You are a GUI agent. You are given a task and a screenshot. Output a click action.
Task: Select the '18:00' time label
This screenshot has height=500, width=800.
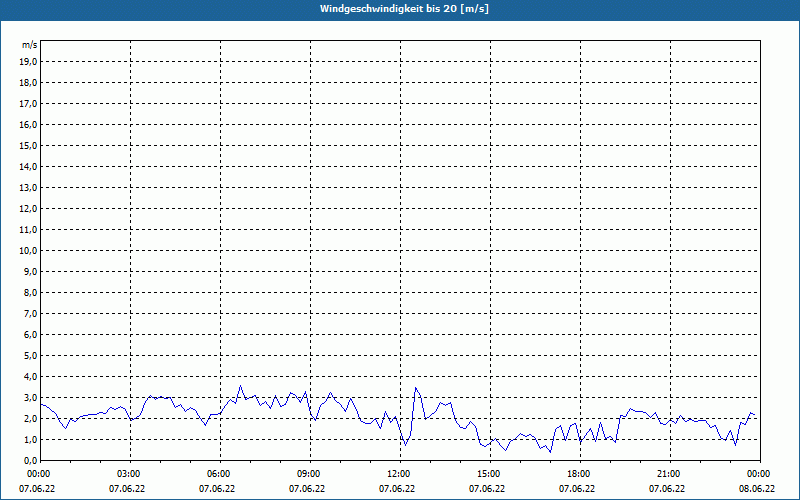tap(581, 474)
